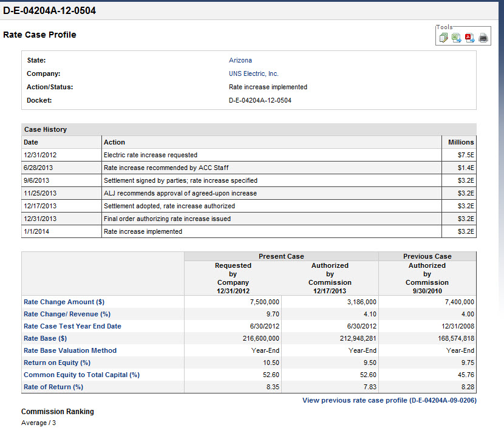This screenshot has height=436, width=504.
Task: Export the profile to PDF
Action: (469, 38)
